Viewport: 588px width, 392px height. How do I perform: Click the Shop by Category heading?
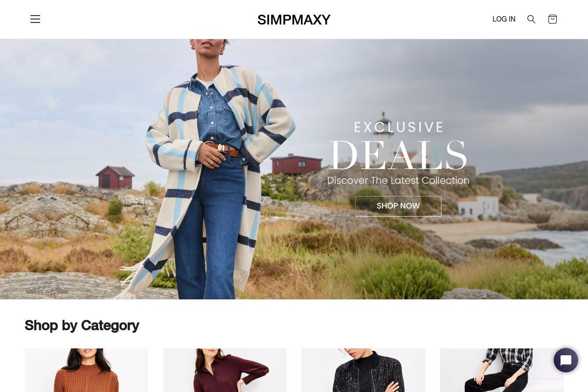[82, 325]
